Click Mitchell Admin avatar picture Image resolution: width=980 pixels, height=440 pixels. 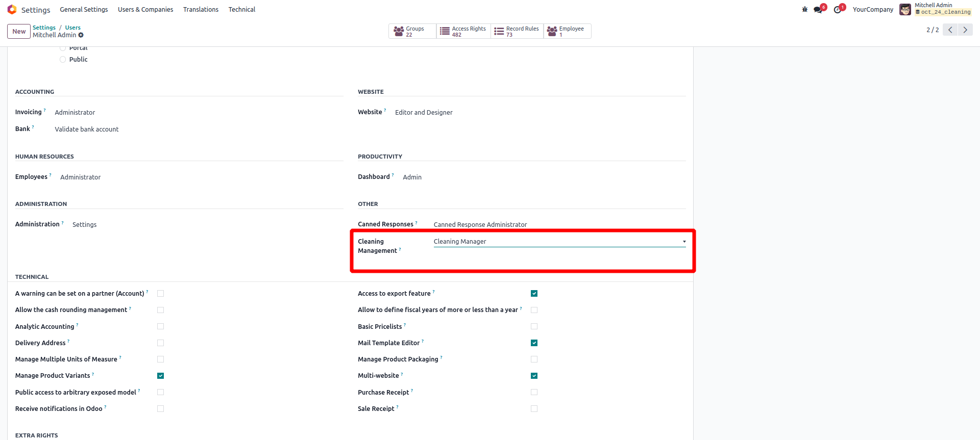[905, 10]
